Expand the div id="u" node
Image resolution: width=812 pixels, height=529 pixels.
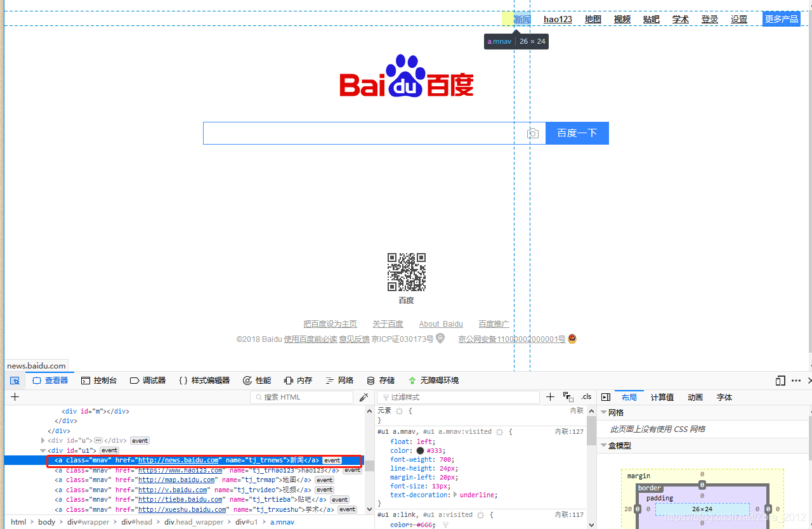43,441
